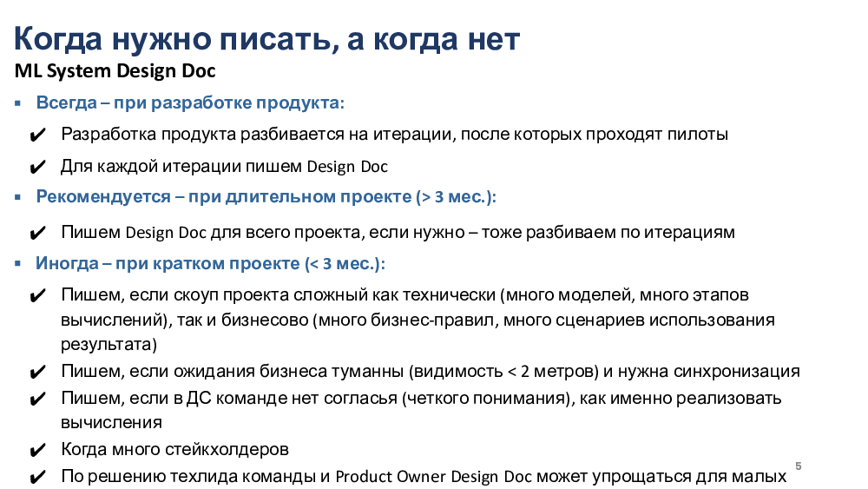Viewport: 868px width, 489px height.
Task: Click the text "Когда много стейкхолдеров"
Action: (174, 450)
